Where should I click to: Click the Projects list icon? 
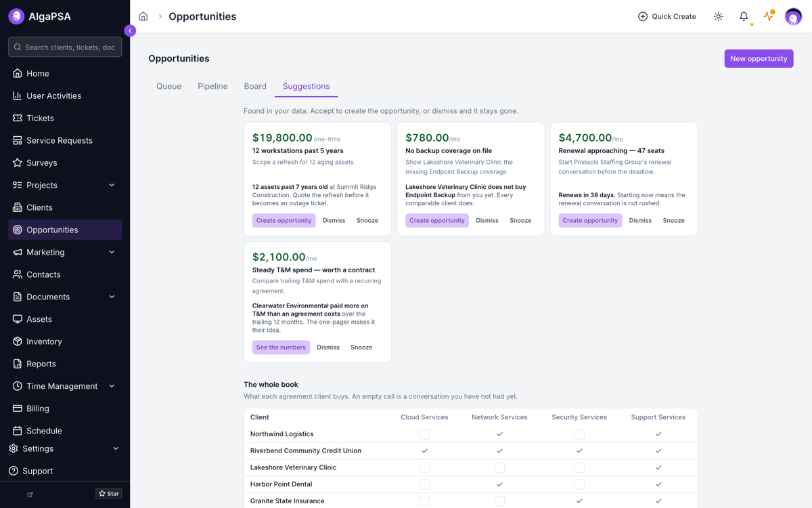(18, 185)
